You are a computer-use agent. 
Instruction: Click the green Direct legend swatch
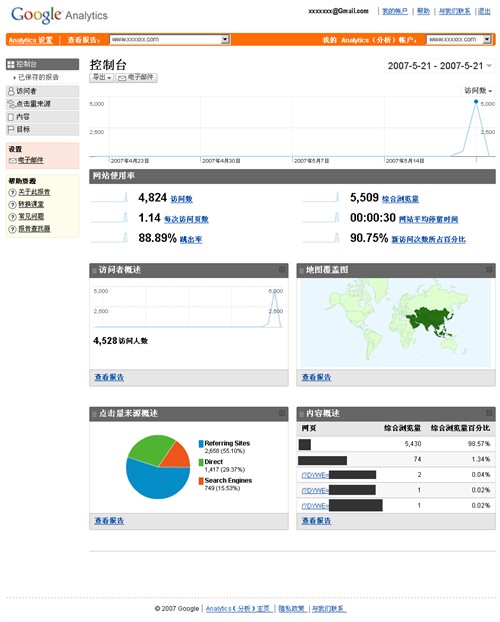tap(201, 462)
